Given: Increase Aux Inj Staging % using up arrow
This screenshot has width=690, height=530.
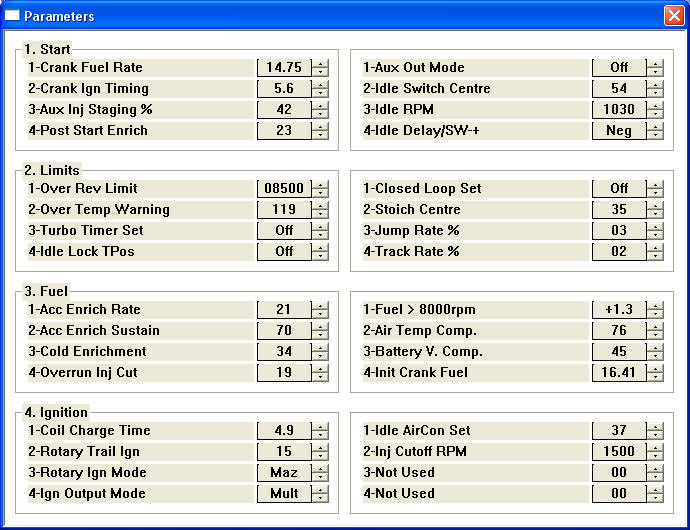Looking at the screenshot, I should (320, 105).
